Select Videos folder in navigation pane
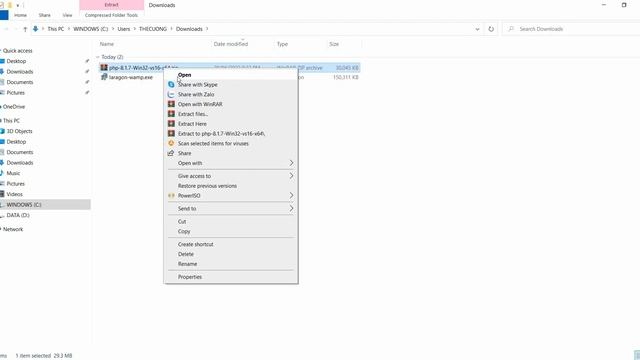Screen dimensions: 640x360 click(x=14, y=194)
